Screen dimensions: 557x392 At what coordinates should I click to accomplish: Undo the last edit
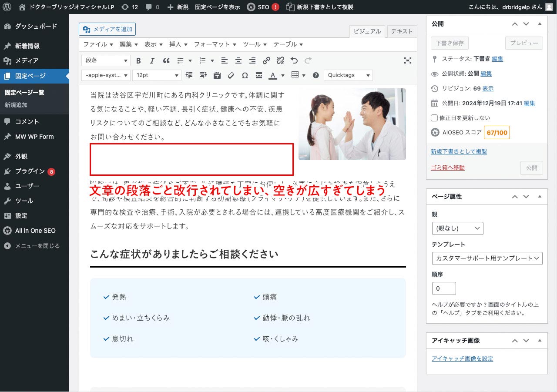pyautogui.click(x=294, y=61)
